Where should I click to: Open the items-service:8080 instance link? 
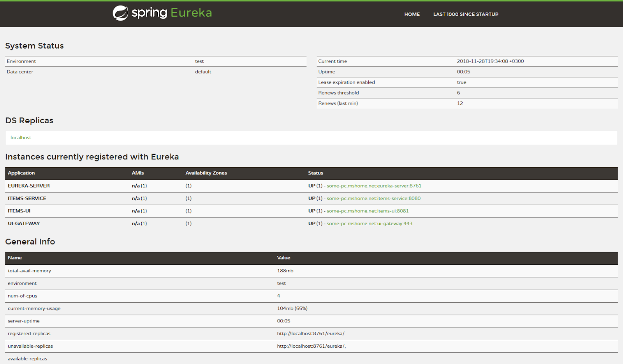(373, 198)
